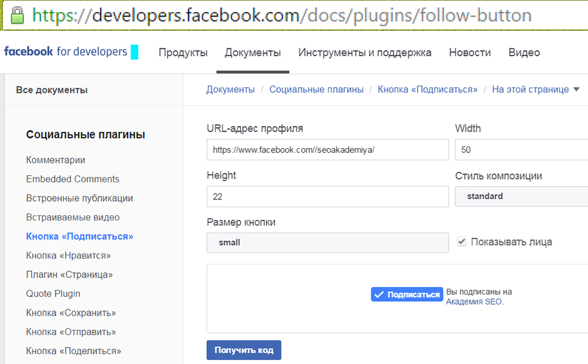This screenshot has height=364, width=588.
Task: Open Инструменты и поддержка
Action: coord(365,52)
